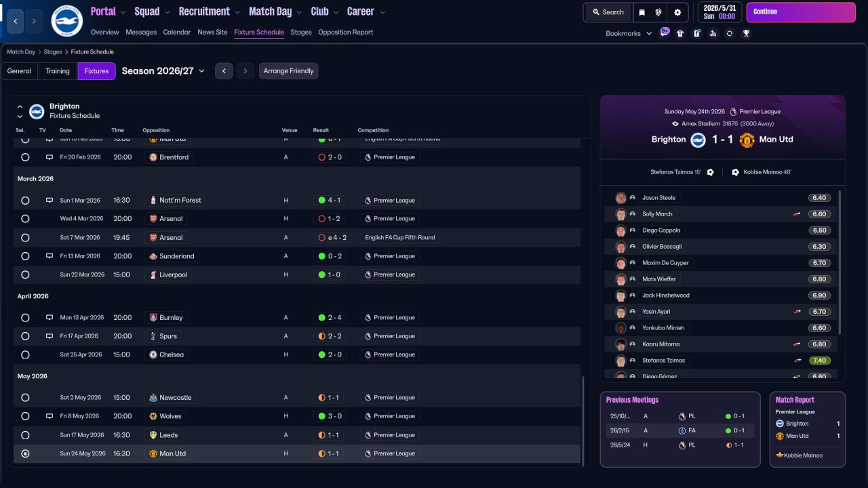The image size is (868, 488).
Task: Click the TV icon on the Wolves row
Action: (50, 416)
